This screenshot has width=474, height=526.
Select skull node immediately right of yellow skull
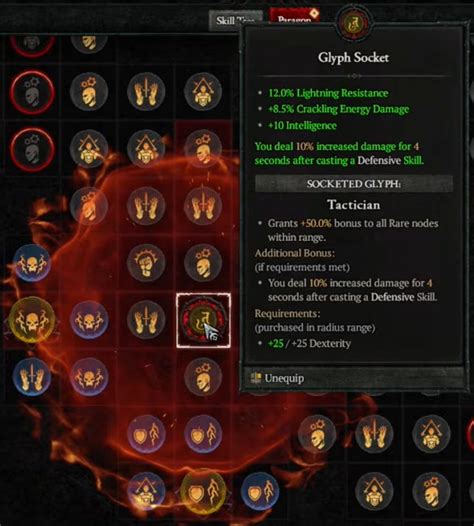[x=89, y=320]
